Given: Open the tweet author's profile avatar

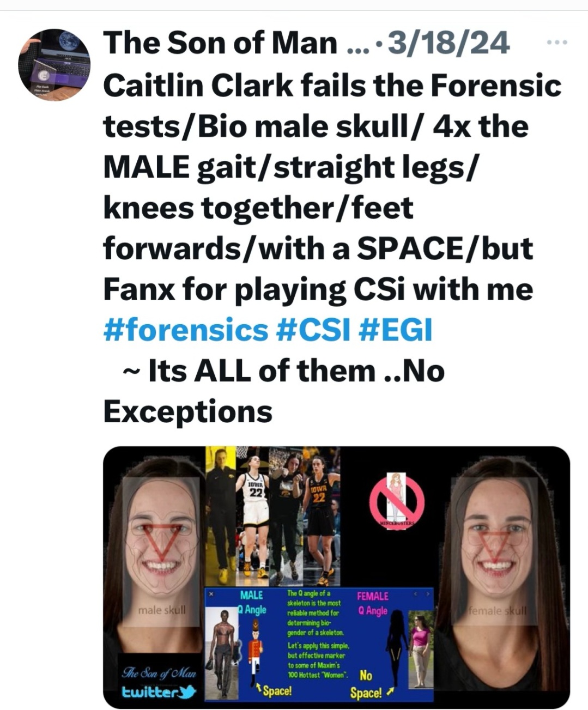Looking at the screenshot, I should tap(54, 65).
